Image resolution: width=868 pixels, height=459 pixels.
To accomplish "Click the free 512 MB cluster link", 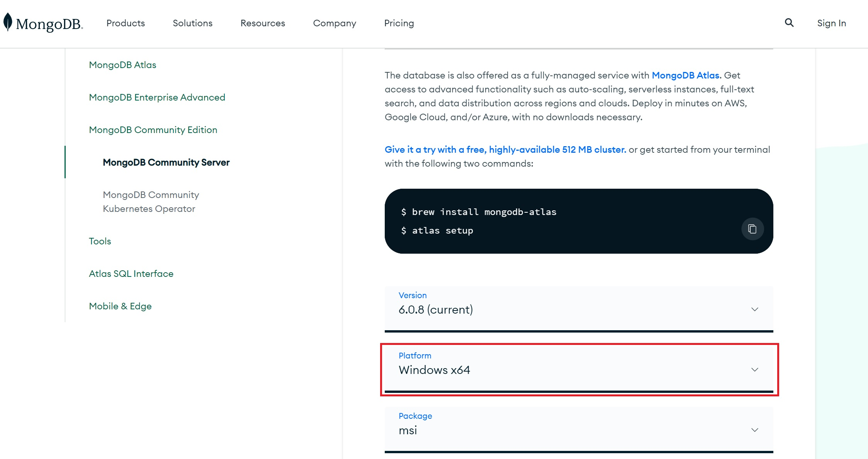I will [505, 150].
